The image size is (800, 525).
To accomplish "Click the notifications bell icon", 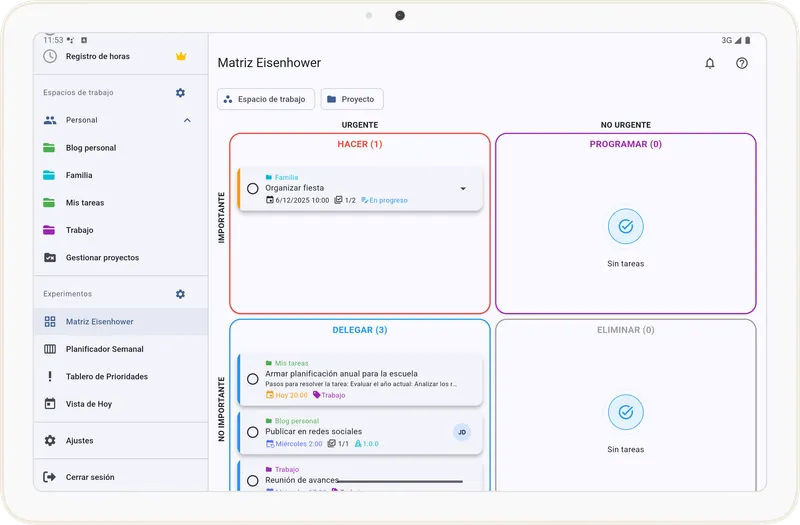I will tap(710, 63).
